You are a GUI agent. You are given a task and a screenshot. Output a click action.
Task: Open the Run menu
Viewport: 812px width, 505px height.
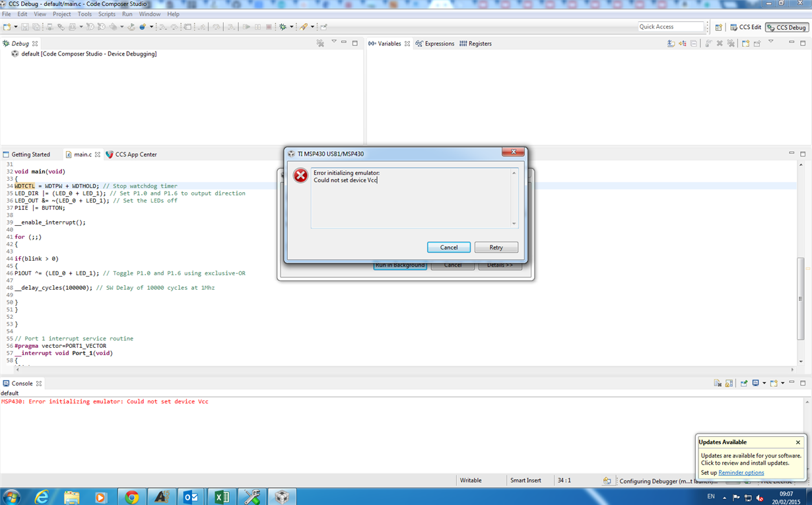pyautogui.click(x=127, y=14)
